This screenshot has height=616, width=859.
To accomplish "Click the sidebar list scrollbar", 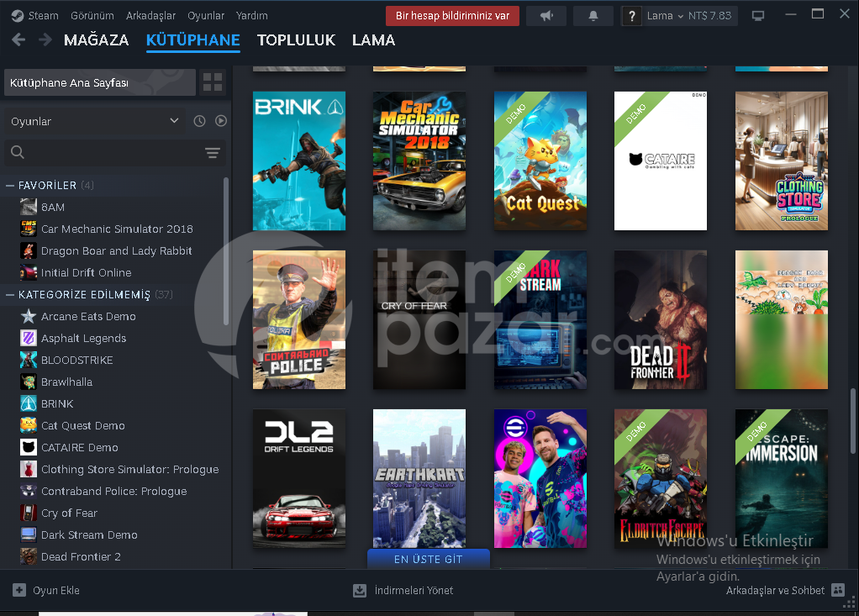I will [x=226, y=251].
